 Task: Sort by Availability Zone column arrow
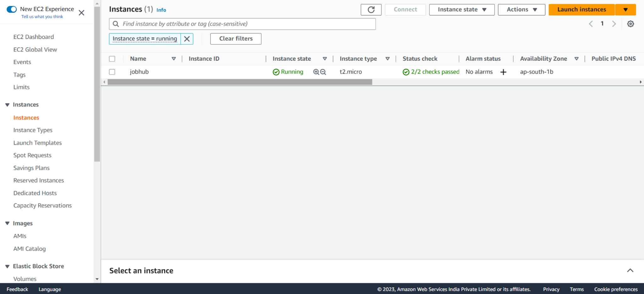[x=576, y=59]
